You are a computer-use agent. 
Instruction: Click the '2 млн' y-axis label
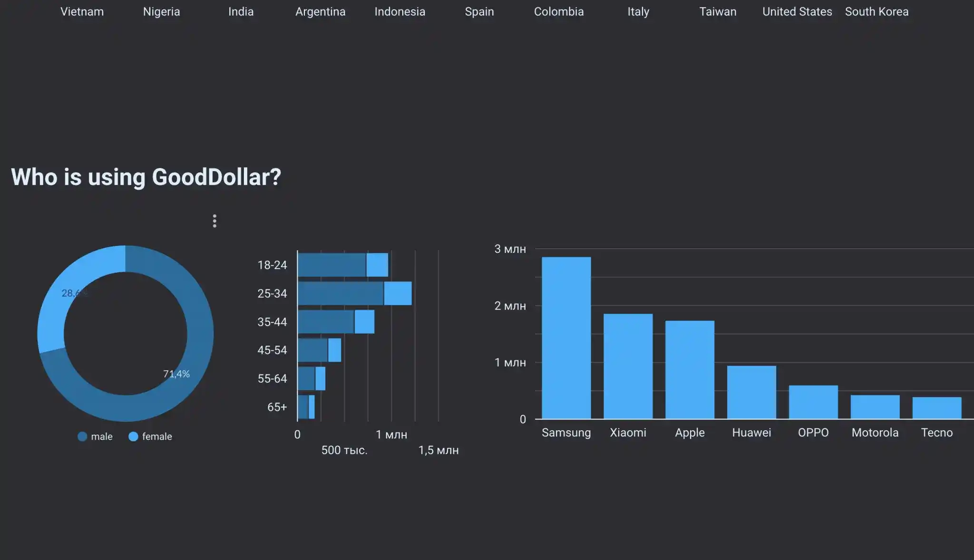[510, 306]
